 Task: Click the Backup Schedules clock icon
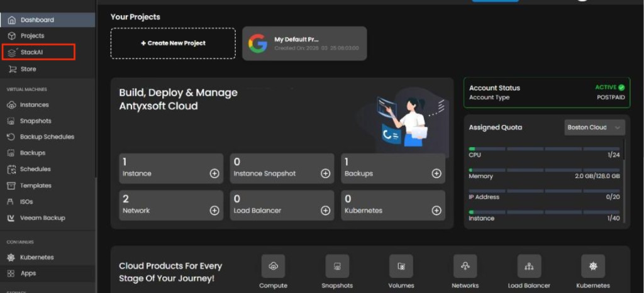click(x=11, y=136)
